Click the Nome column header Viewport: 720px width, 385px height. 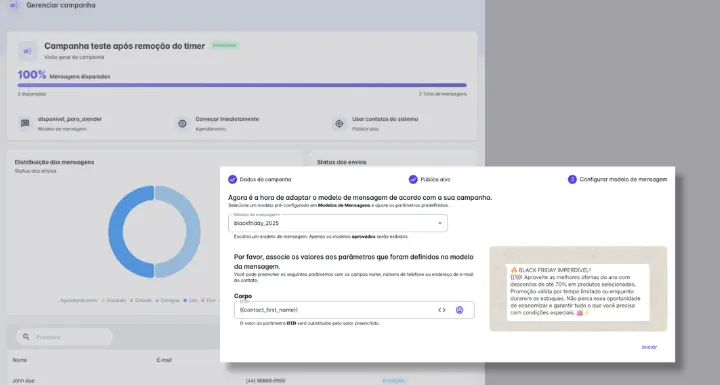20,360
